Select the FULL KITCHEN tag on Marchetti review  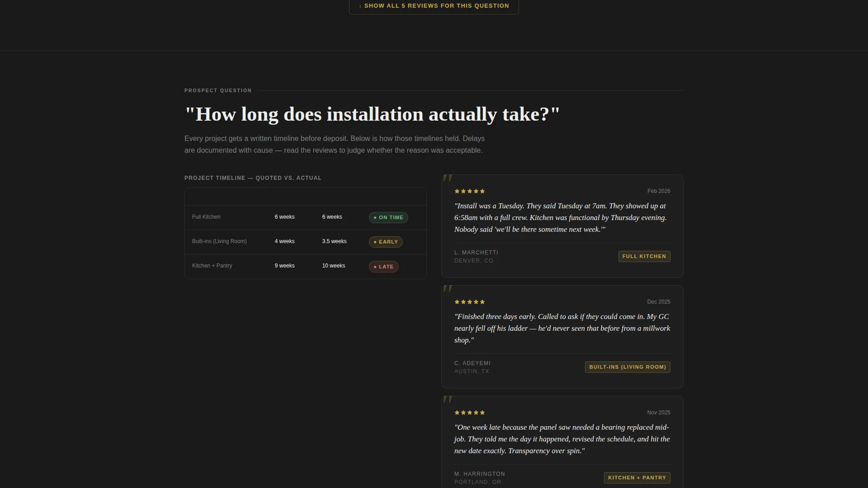644,256
